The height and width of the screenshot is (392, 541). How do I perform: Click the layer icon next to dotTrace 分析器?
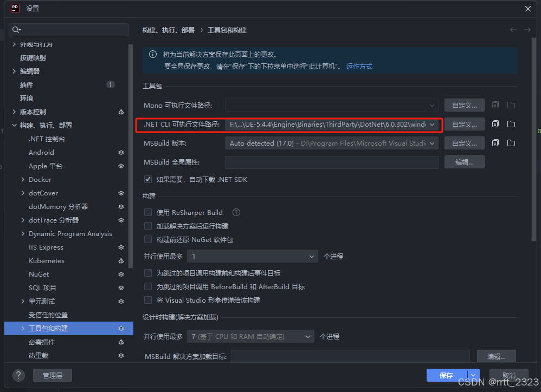point(121,220)
